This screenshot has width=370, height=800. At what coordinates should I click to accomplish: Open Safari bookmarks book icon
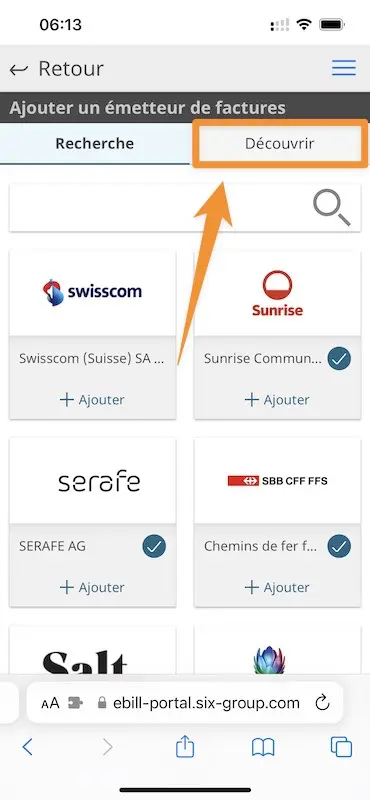coord(263,747)
